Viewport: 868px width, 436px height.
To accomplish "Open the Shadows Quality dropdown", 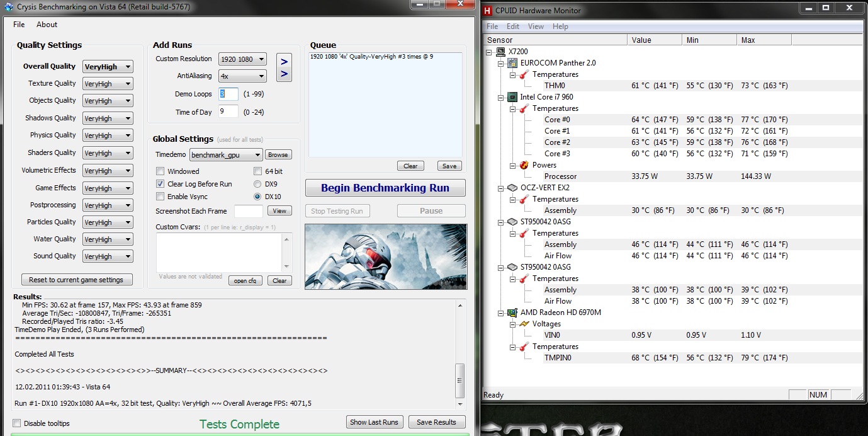I will pos(108,118).
